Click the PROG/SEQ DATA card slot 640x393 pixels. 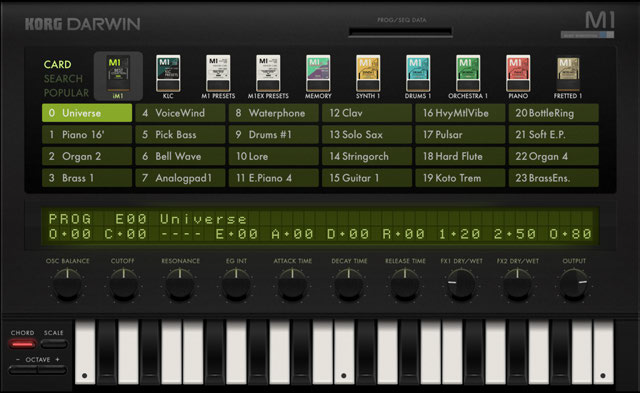tap(400, 32)
